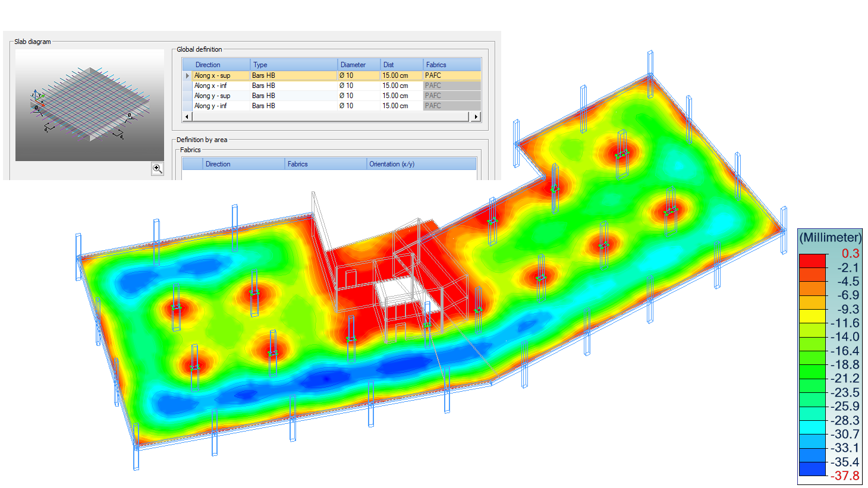Click the dark blue -37.8 swatch in the legend
This screenshot has height=488, width=868.
[813, 469]
